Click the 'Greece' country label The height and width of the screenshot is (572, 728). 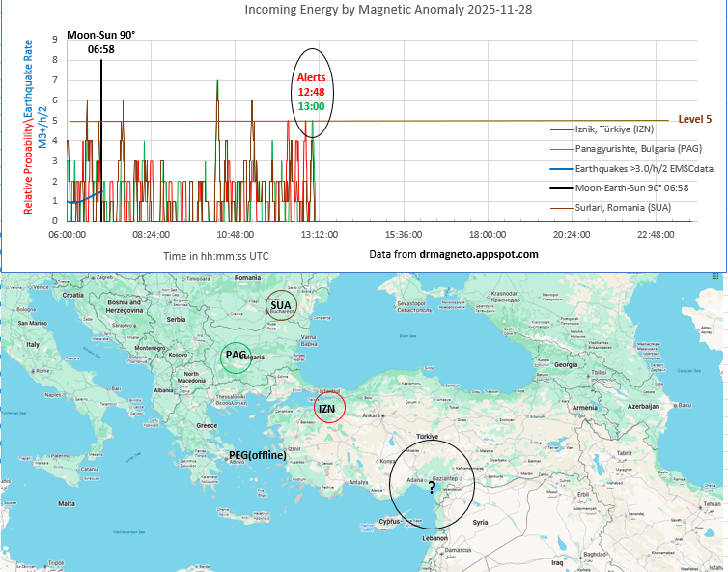(x=207, y=426)
